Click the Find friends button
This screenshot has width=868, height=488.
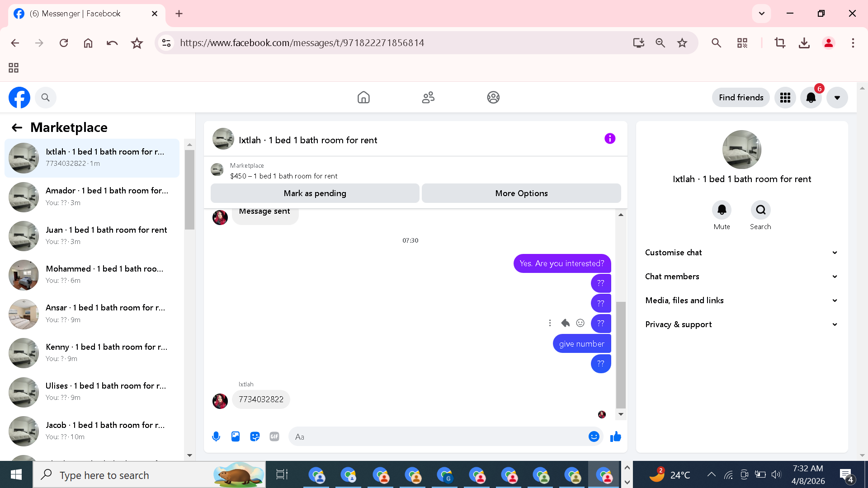pos(741,98)
